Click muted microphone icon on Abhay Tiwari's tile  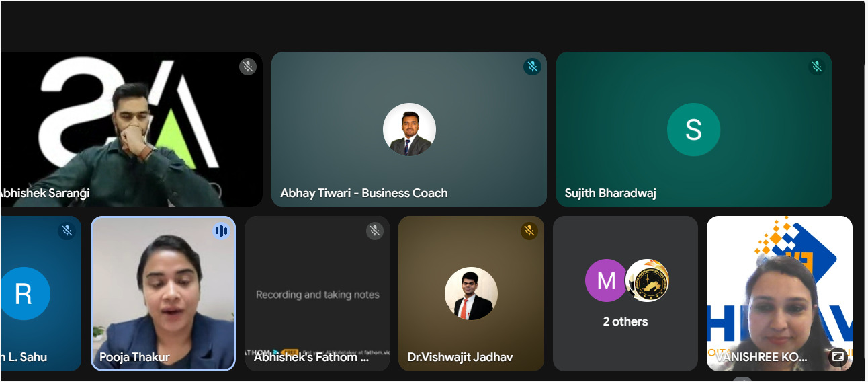click(532, 67)
